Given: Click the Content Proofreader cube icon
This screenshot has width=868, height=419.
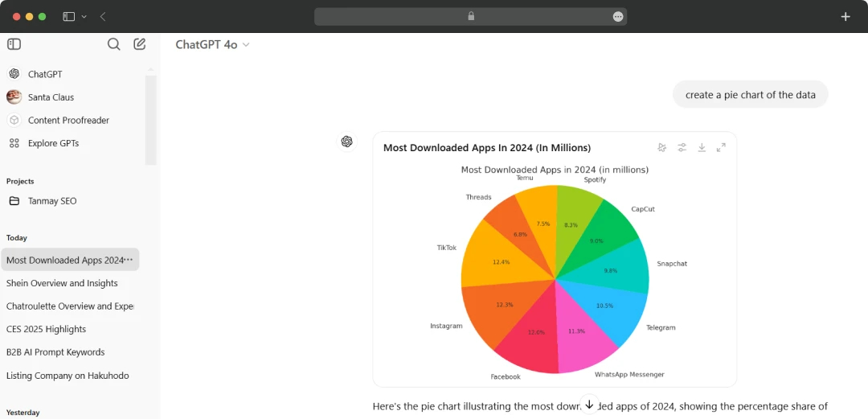Looking at the screenshot, I should [14, 121].
